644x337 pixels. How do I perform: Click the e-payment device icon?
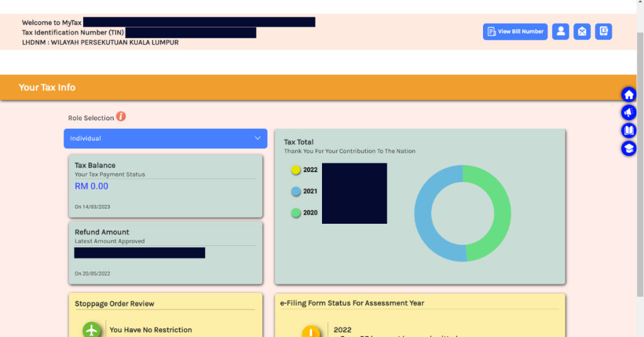coord(603,31)
